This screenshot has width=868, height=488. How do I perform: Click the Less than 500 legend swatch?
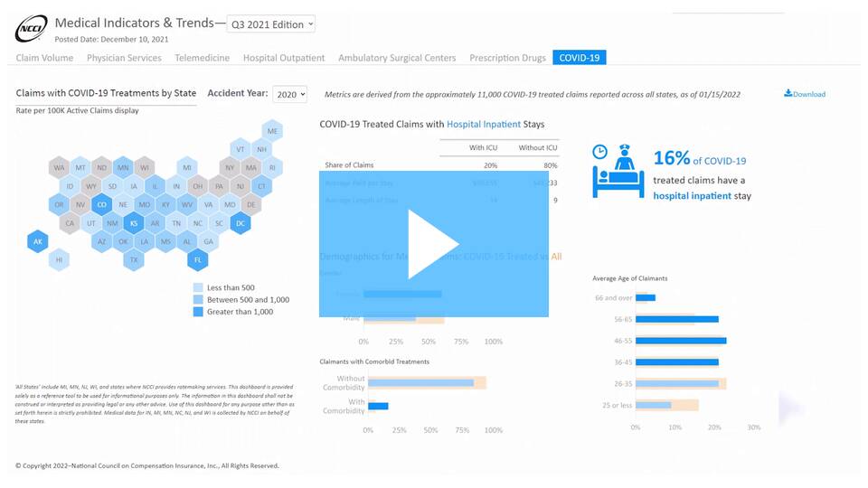198,287
